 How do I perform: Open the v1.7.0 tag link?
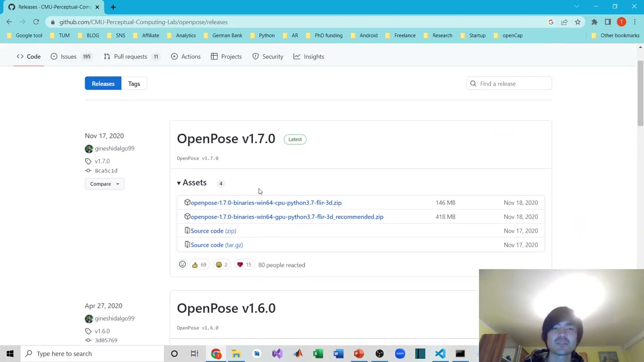tap(102, 161)
